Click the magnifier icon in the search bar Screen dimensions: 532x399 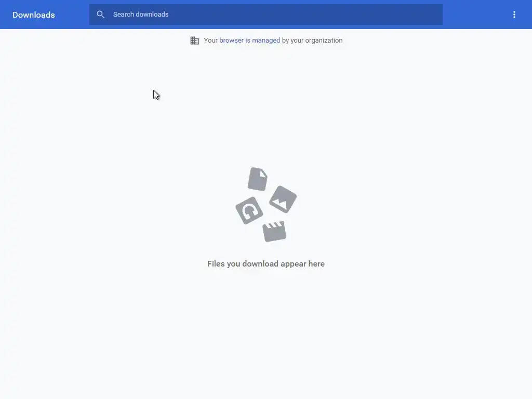click(x=100, y=14)
